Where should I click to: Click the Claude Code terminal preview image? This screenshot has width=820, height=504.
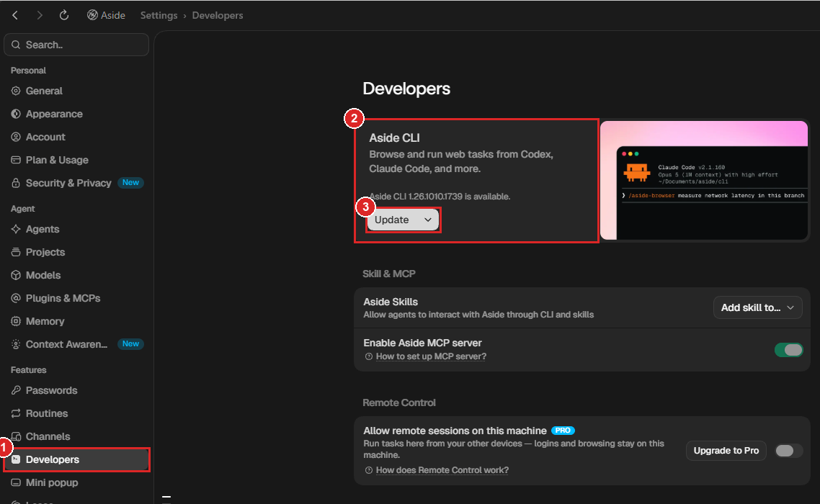[704, 181]
